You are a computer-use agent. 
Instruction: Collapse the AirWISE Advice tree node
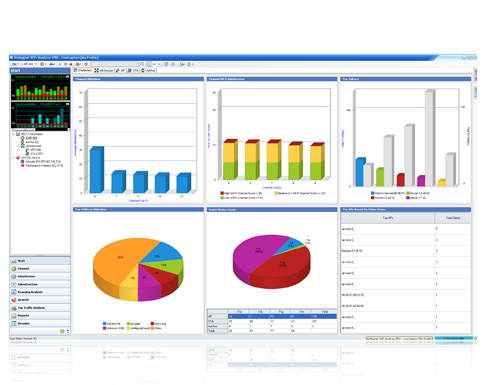coord(14,158)
